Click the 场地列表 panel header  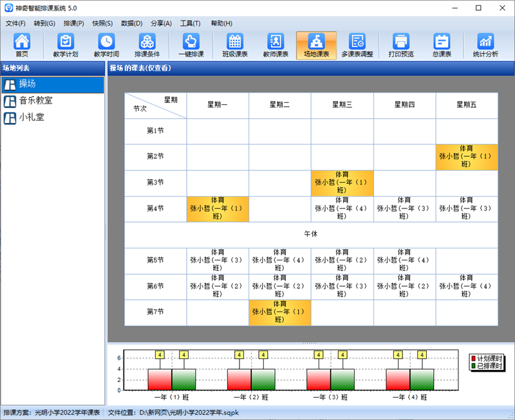pos(53,68)
